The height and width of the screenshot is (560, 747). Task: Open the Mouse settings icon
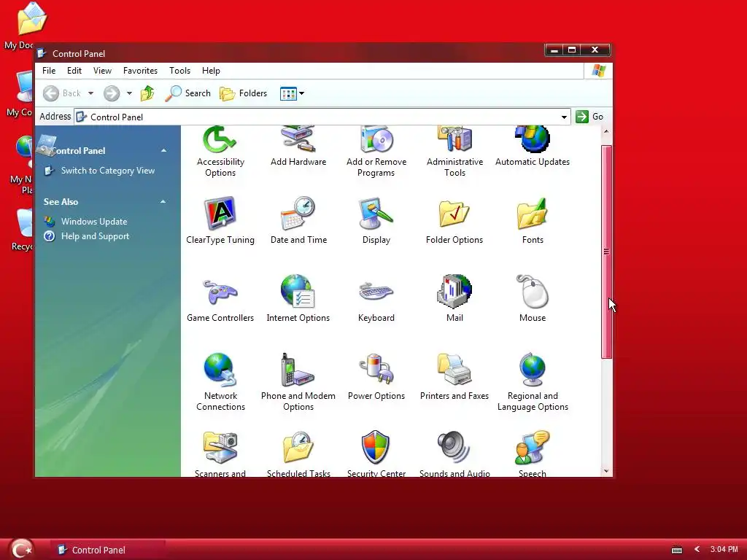pyautogui.click(x=532, y=298)
